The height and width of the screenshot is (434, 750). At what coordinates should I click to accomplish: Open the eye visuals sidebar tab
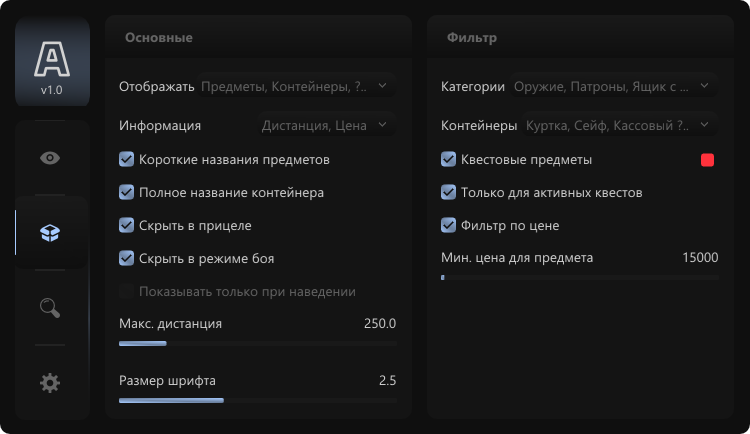50,158
